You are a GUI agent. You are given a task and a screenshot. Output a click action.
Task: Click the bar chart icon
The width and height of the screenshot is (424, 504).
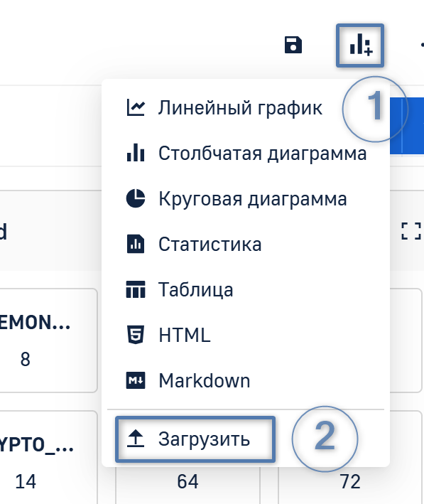[x=136, y=152]
